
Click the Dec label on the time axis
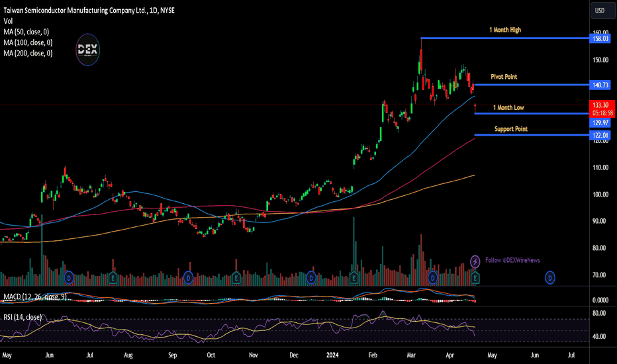pos(293,355)
